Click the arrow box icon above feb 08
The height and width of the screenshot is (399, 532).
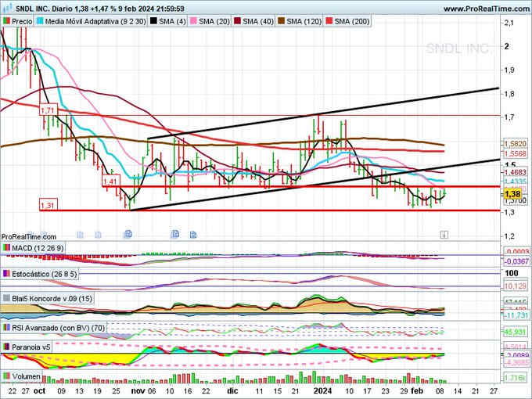(x=444, y=235)
